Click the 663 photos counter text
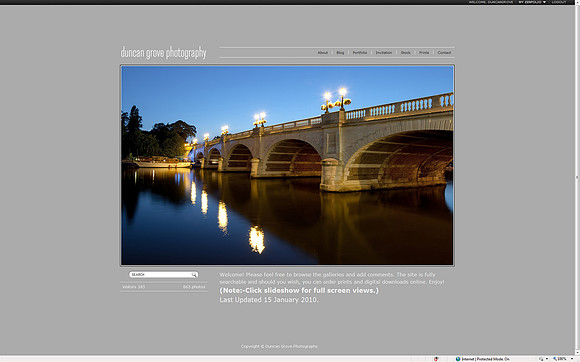Screen dimensions: 580x362 click(x=194, y=287)
